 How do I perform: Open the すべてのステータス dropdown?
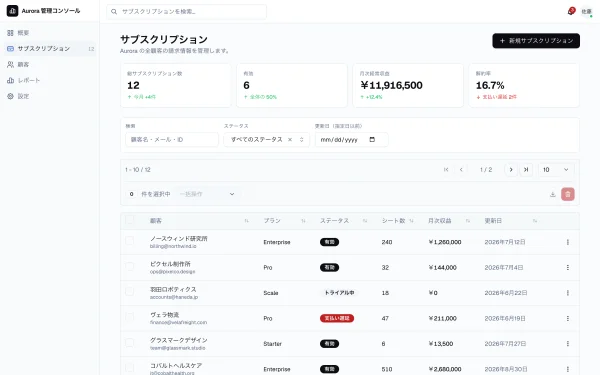tap(267, 140)
